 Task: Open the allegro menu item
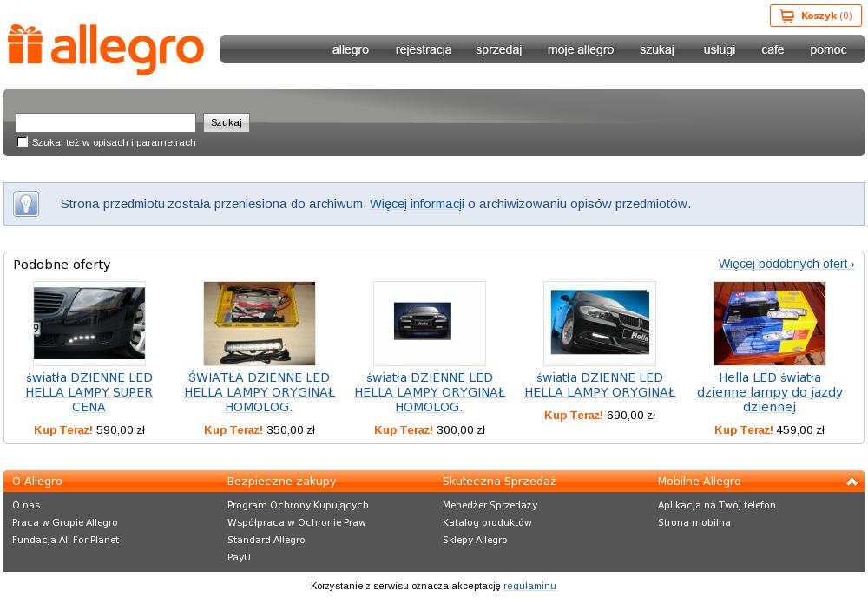point(351,49)
